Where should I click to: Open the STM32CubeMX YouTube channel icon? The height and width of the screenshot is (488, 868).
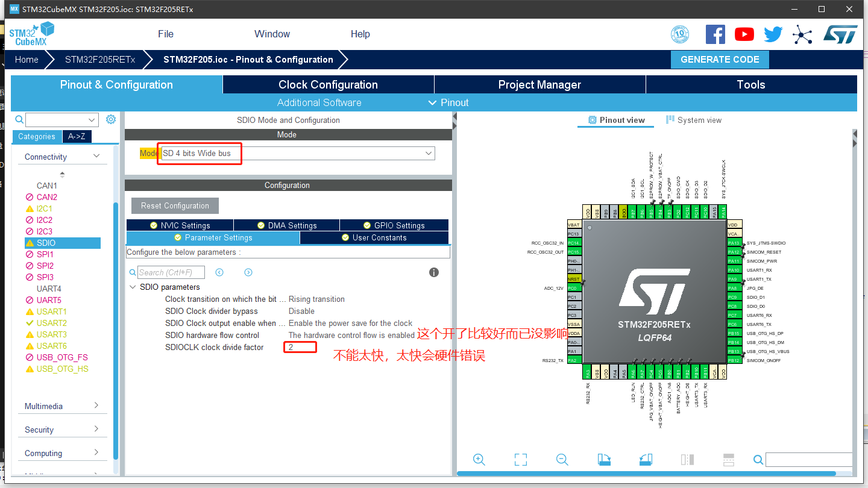point(744,34)
